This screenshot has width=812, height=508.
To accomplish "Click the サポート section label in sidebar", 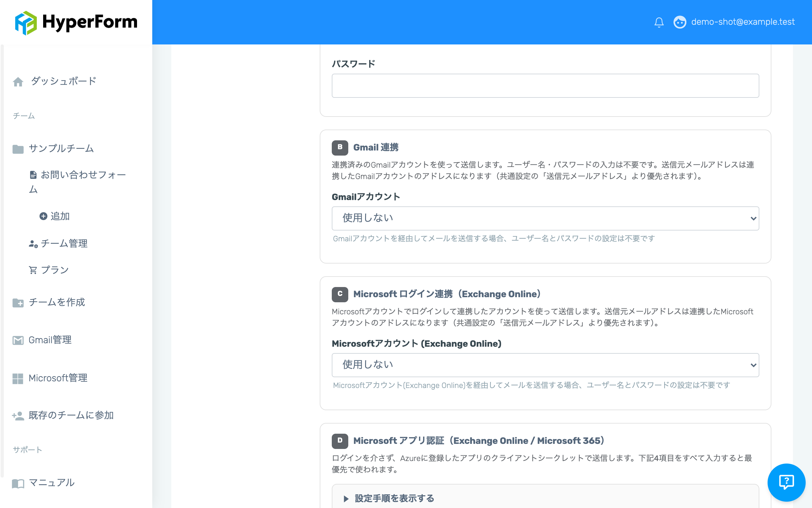I will (27, 450).
